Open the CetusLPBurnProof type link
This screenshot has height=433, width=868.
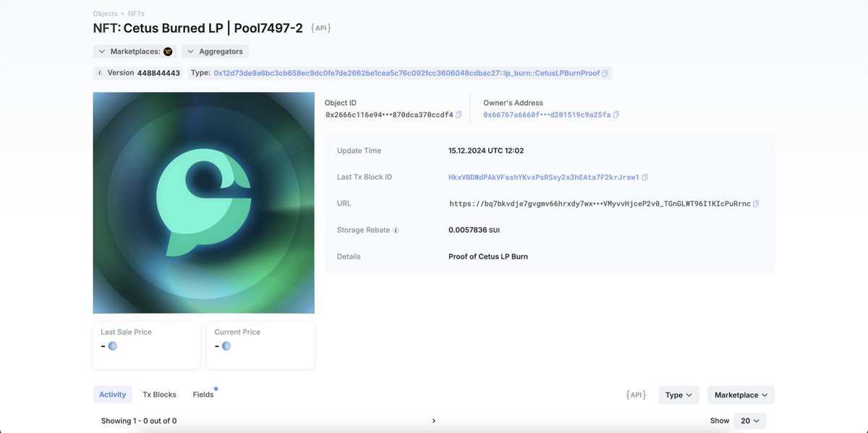[x=407, y=73]
